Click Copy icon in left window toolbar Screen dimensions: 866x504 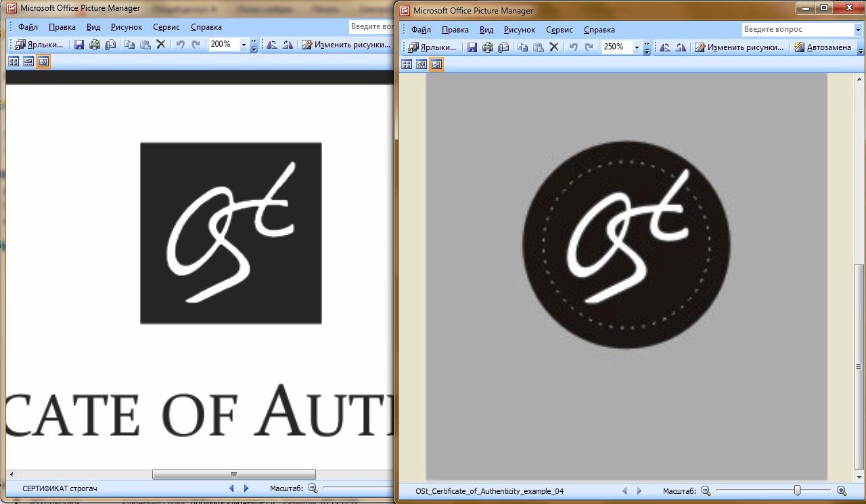[130, 45]
